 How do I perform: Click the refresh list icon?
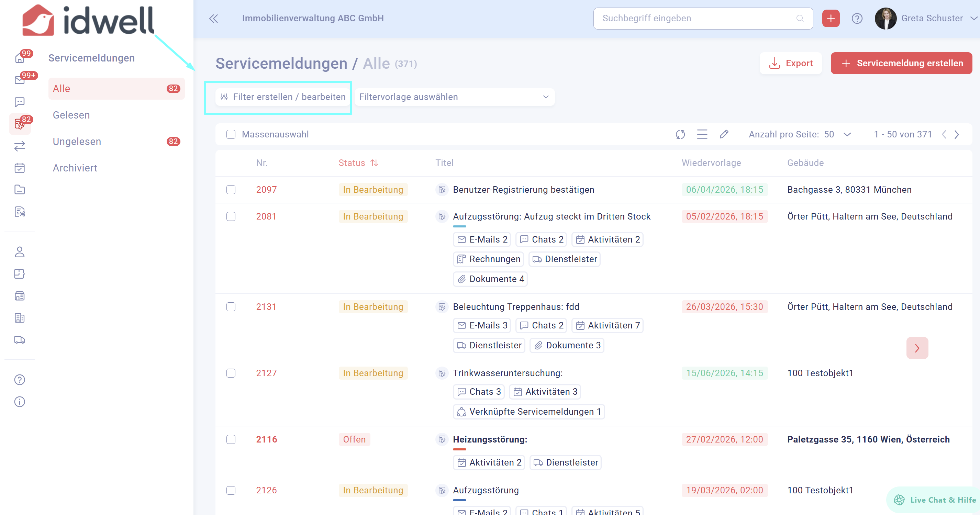(680, 134)
